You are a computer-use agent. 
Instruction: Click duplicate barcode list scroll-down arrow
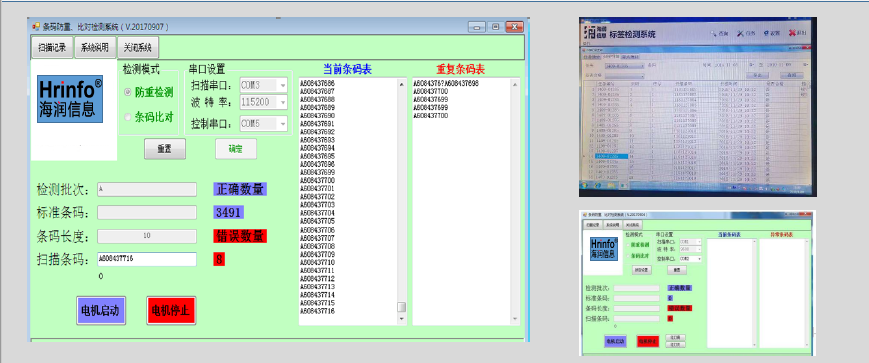click(515, 320)
